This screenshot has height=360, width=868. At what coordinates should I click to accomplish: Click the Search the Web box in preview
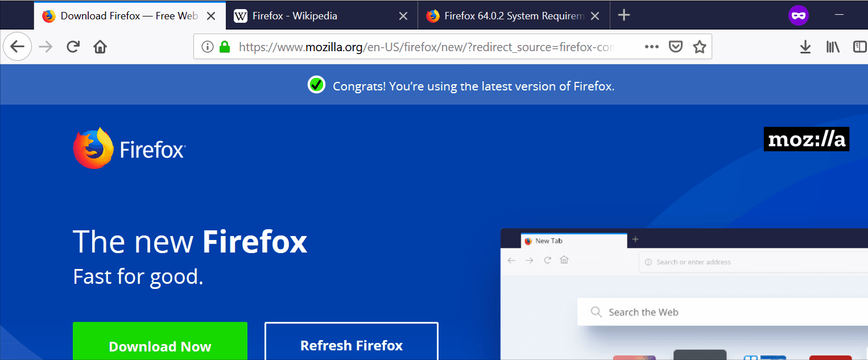click(x=722, y=312)
